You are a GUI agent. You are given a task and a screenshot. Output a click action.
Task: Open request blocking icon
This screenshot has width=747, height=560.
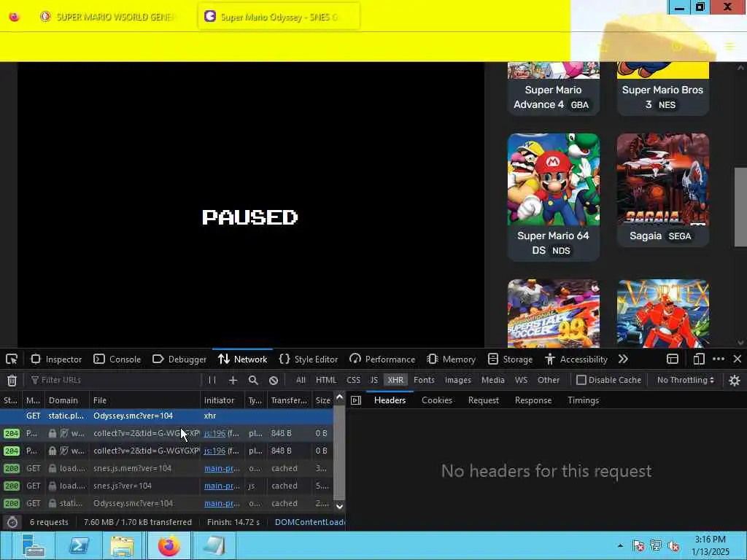click(274, 380)
